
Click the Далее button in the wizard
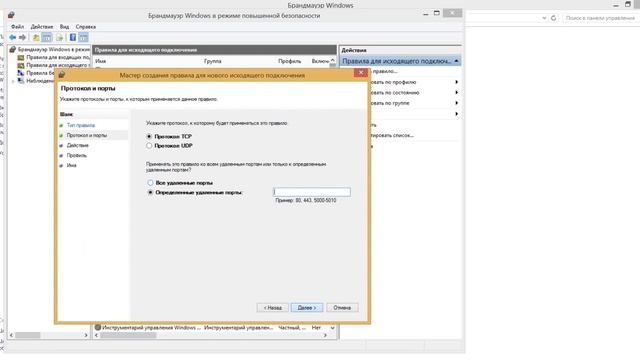coord(307,308)
